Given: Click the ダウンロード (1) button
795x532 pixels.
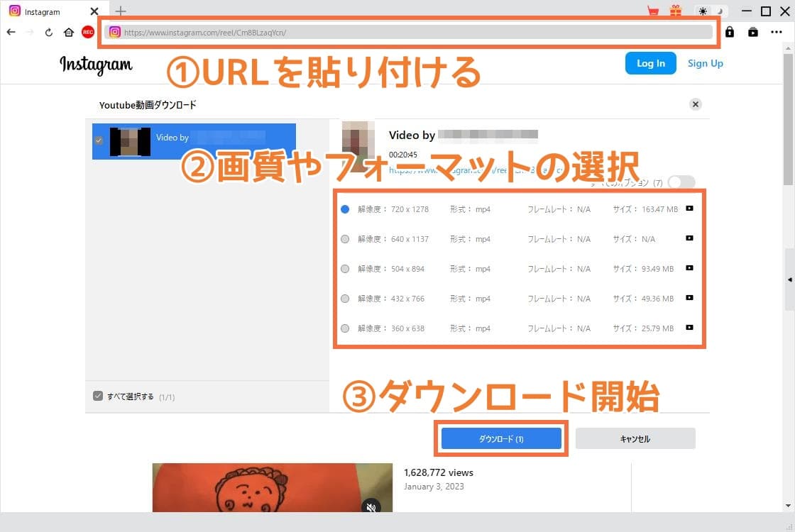Looking at the screenshot, I should [x=501, y=439].
